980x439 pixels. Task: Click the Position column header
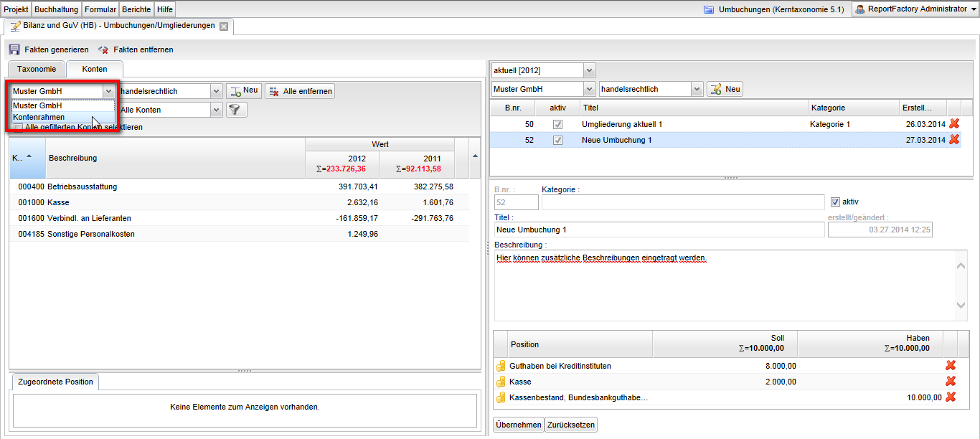coord(580,344)
